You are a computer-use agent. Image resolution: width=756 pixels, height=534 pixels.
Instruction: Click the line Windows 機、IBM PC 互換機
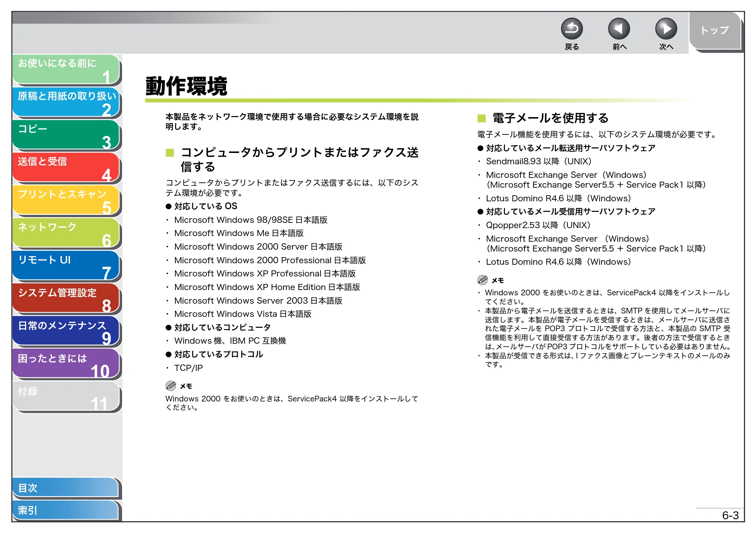[230, 341]
